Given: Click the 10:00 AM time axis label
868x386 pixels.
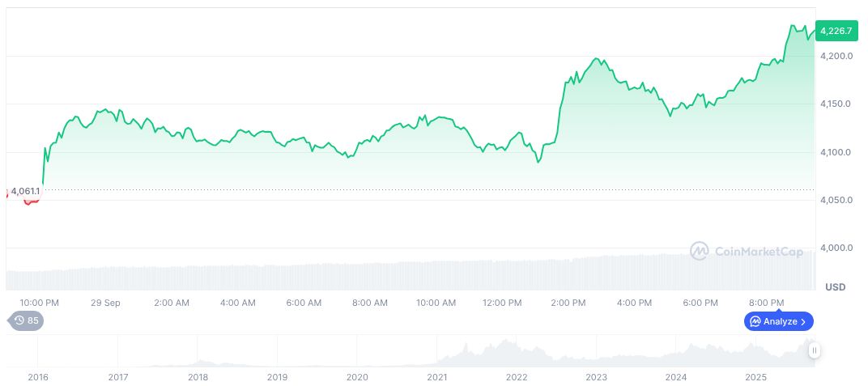Looking at the screenshot, I should (436, 303).
